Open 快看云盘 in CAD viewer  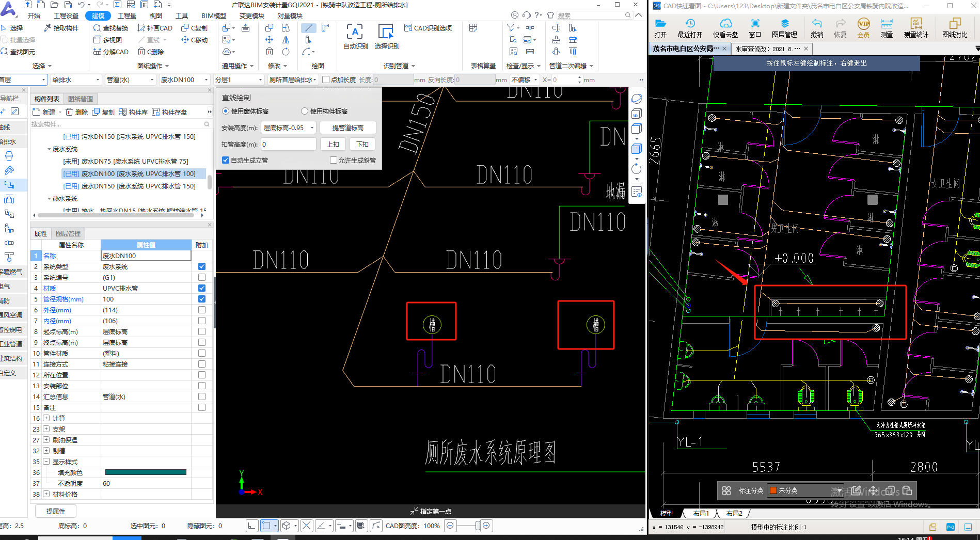pyautogui.click(x=725, y=28)
